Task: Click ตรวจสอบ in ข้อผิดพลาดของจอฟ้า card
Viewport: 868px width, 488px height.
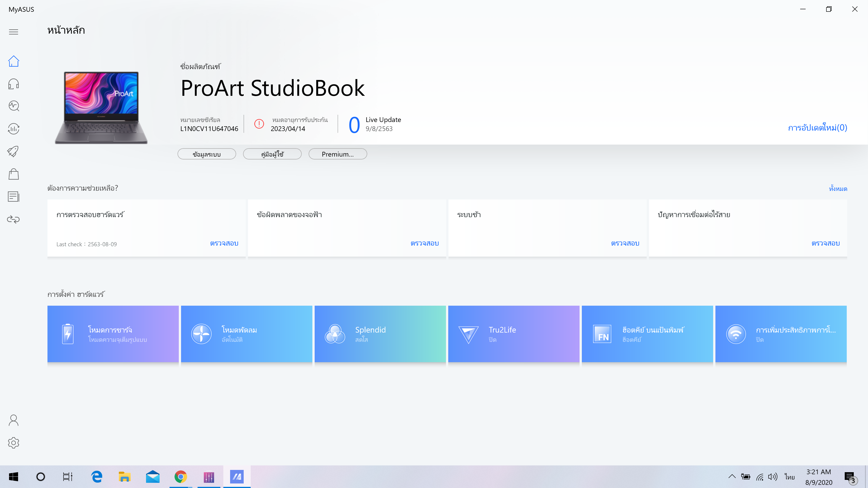Action: [x=425, y=243]
